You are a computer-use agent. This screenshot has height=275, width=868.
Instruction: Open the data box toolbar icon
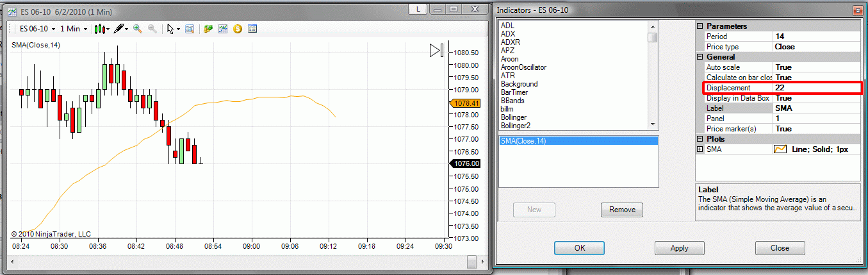(252, 29)
